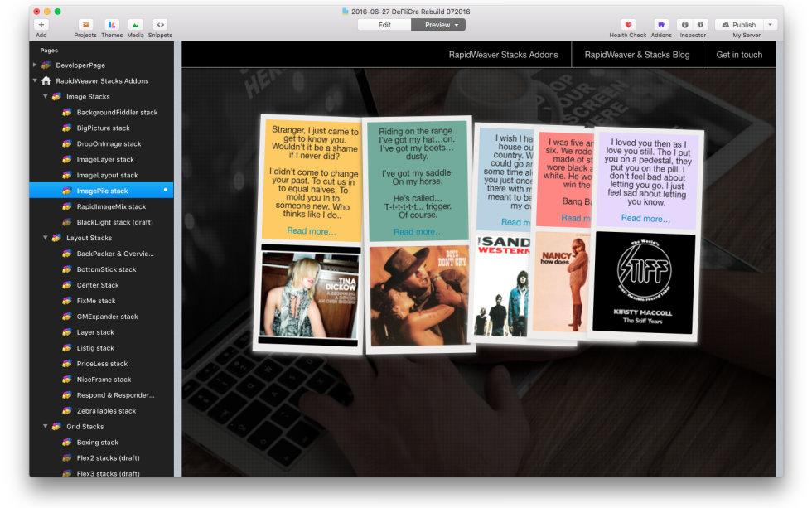Click the NiceFrame stack page icon
Image resolution: width=812 pixels, height=508 pixels.
coord(67,379)
